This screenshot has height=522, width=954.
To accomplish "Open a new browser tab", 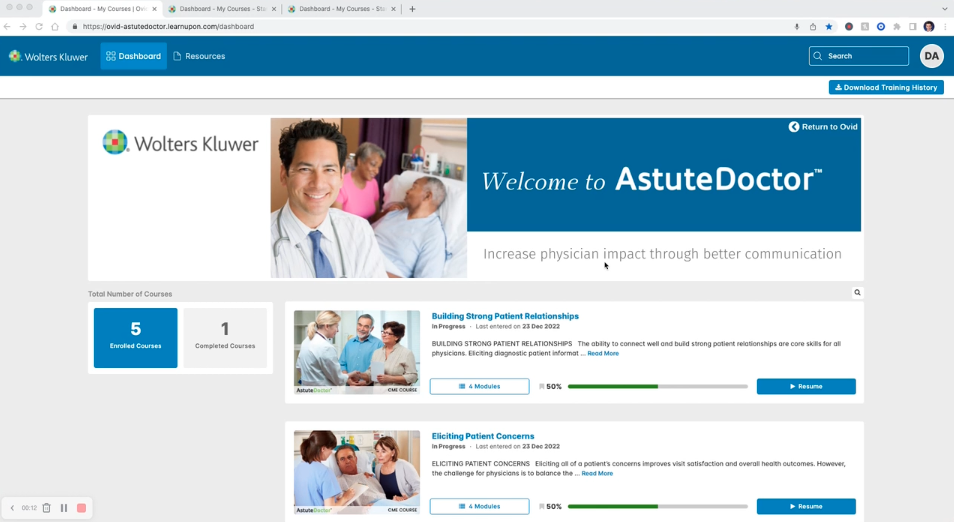I will pyautogui.click(x=412, y=9).
